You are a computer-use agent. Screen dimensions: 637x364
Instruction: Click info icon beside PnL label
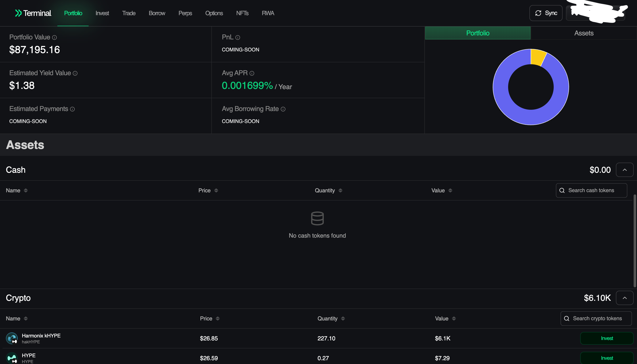pyautogui.click(x=238, y=37)
